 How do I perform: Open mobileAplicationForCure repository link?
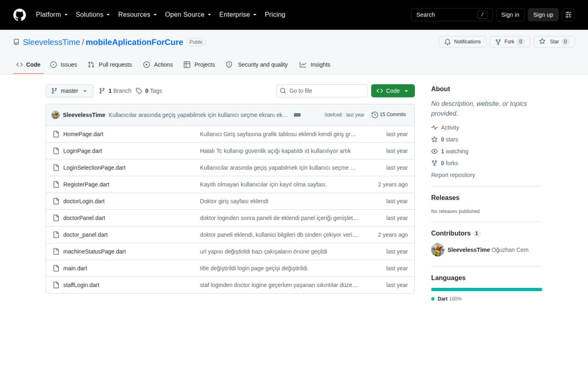[x=135, y=42]
